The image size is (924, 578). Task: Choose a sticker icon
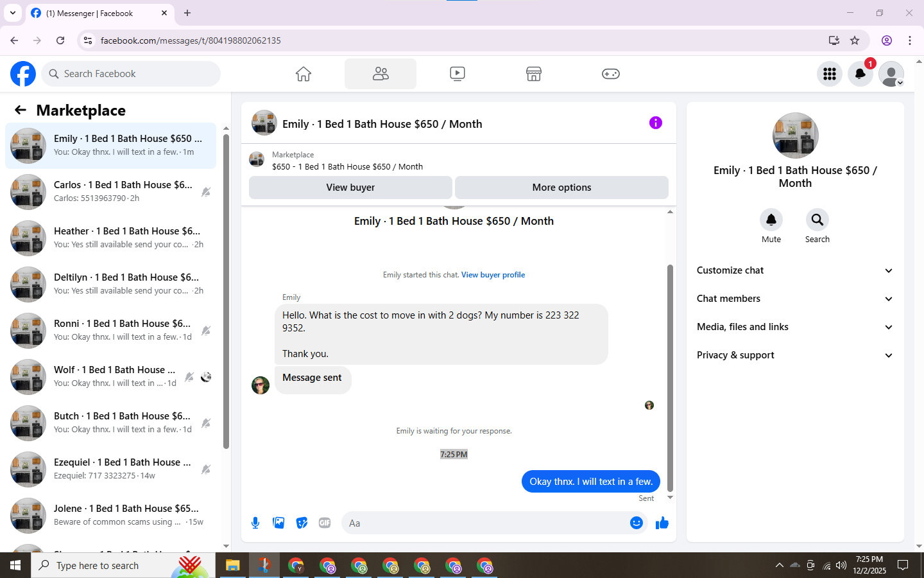pos(302,523)
